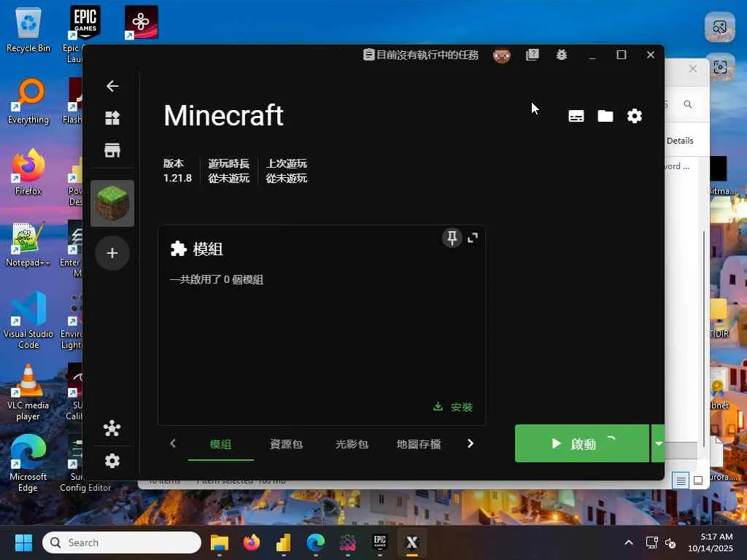Image resolution: width=747 pixels, height=560 pixels.
Task: Switch to the 地圖存檔 tab
Action: point(419,444)
